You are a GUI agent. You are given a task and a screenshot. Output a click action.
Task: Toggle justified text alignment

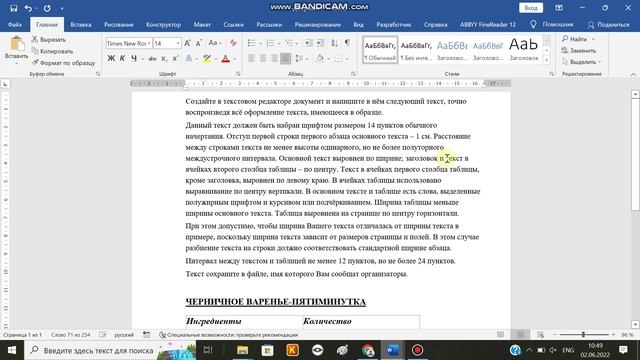(x=285, y=59)
